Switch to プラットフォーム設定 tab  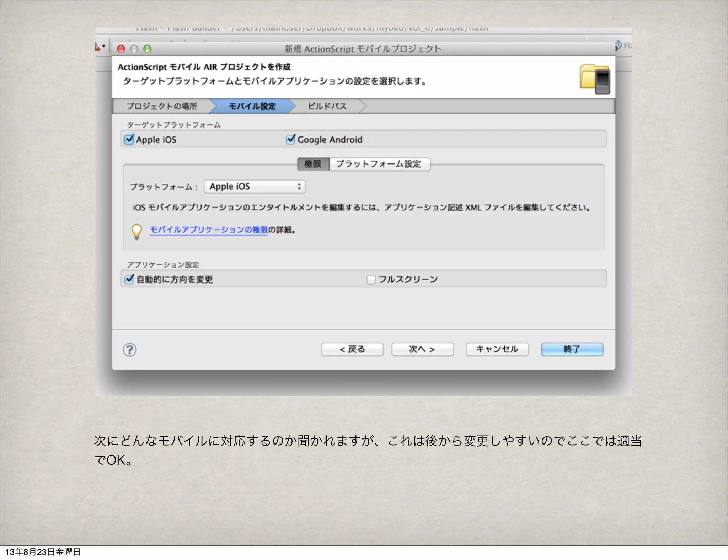click(x=379, y=164)
